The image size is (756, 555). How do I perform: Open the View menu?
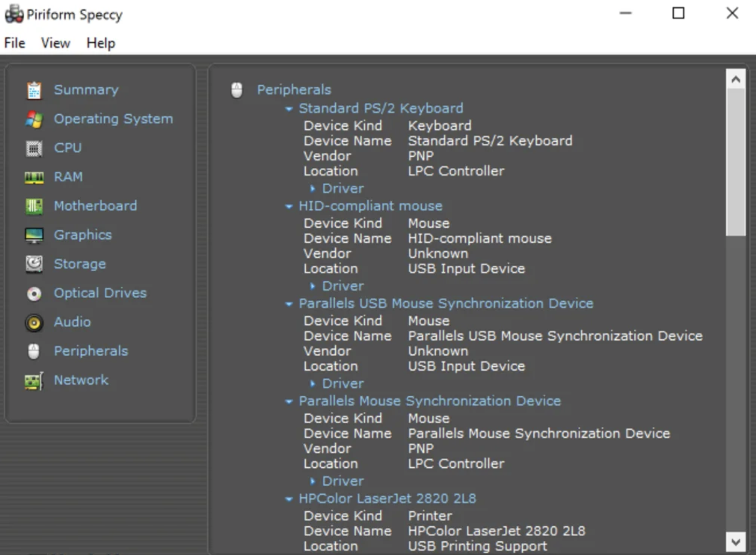click(55, 43)
